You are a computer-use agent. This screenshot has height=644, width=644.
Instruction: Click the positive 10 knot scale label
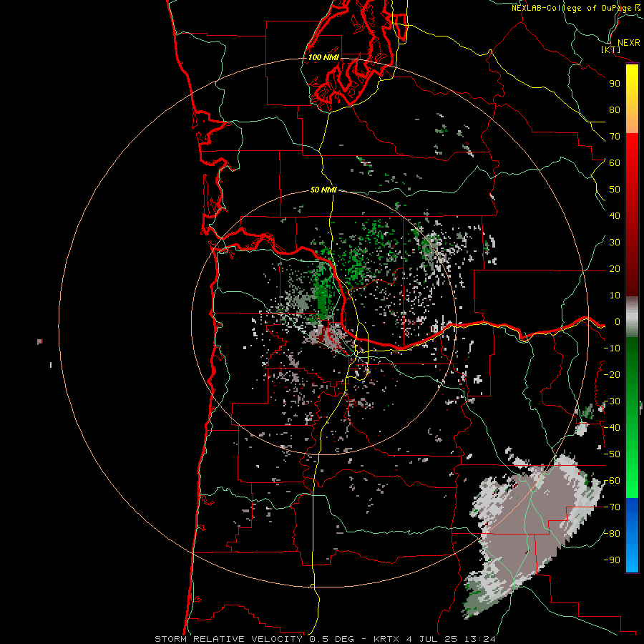[x=615, y=296]
